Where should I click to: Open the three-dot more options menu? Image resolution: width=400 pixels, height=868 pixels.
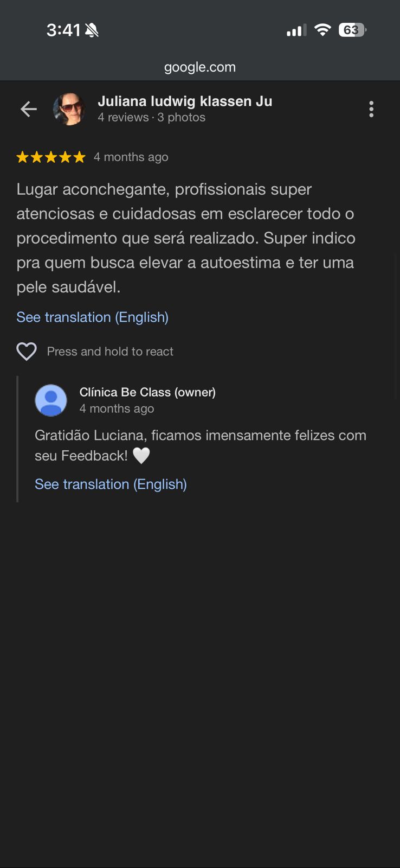(x=371, y=109)
